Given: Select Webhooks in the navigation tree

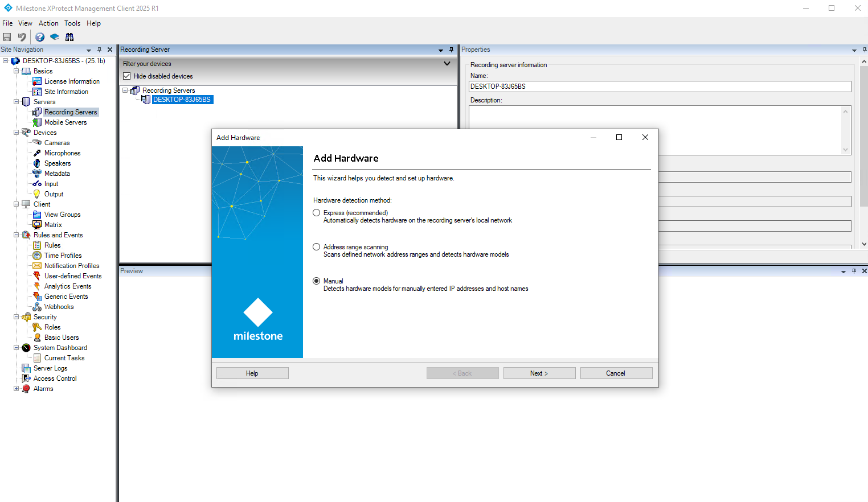Looking at the screenshot, I should click(x=59, y=307).
